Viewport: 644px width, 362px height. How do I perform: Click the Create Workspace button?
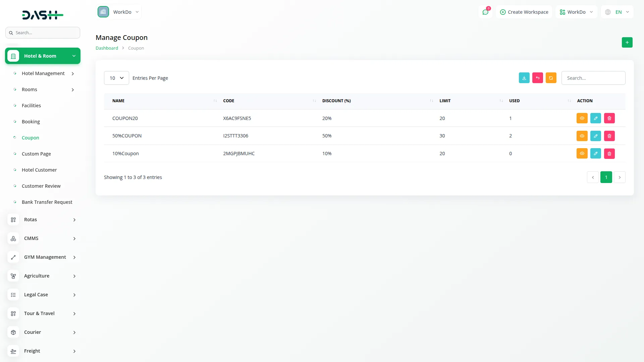click(524, 12)
